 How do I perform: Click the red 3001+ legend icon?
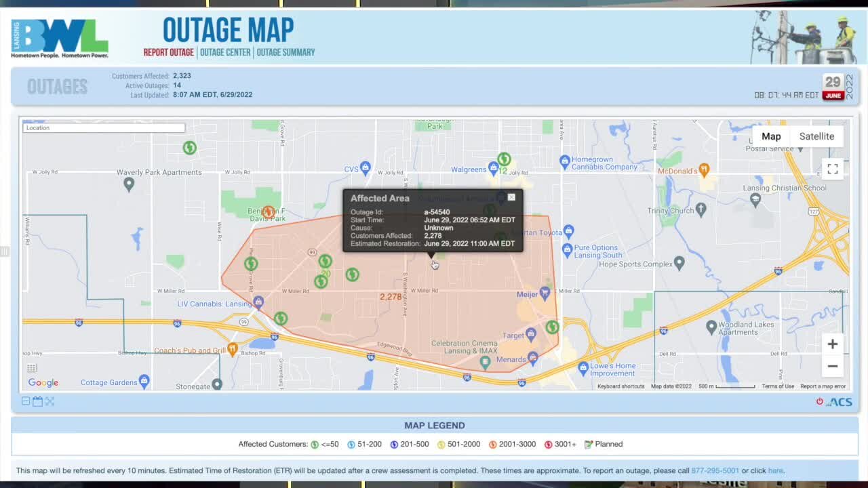click(x=548, y=445)
